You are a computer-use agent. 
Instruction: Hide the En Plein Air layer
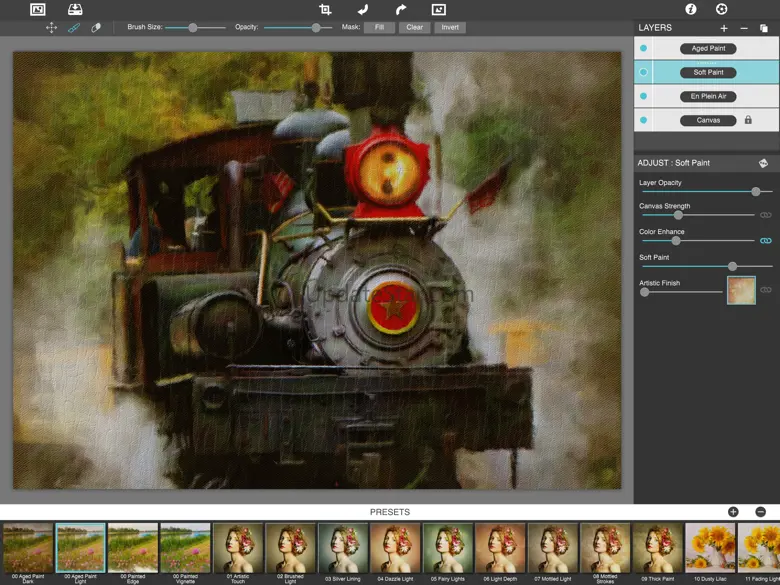[643, 96]
